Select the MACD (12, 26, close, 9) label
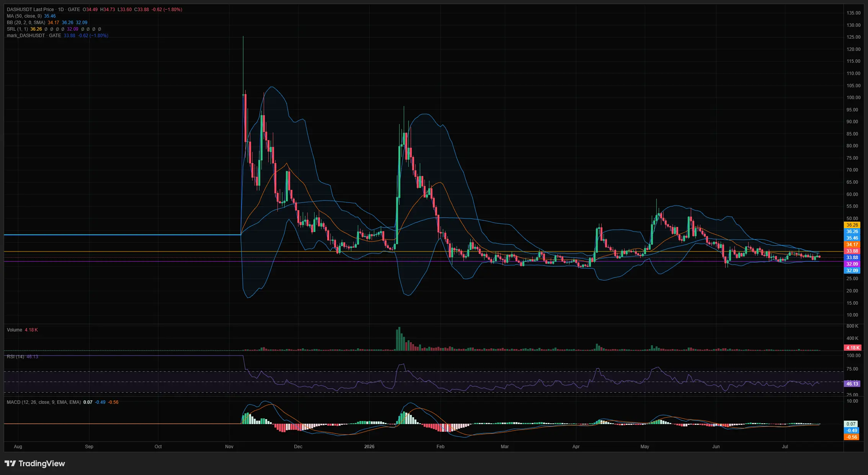Image resolution: width=868 pixels, height=475 pixels. pyautogui.click(x=44, y=402)
